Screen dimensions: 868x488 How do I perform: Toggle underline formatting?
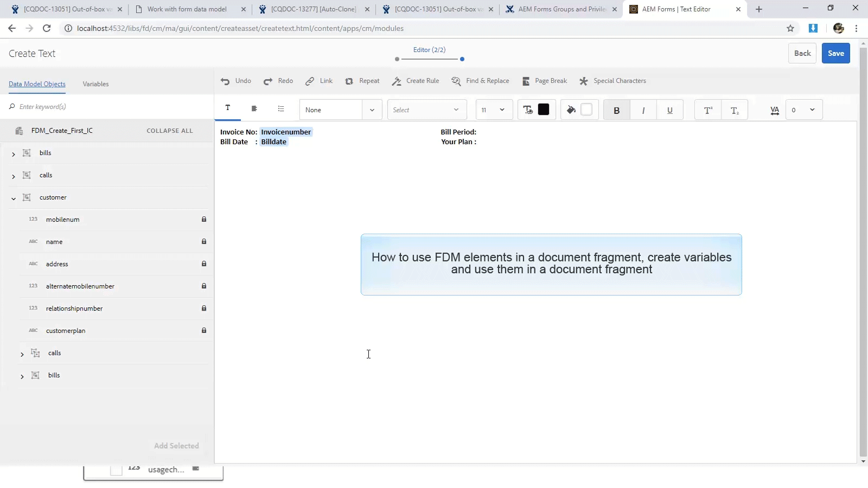[669, 110]
